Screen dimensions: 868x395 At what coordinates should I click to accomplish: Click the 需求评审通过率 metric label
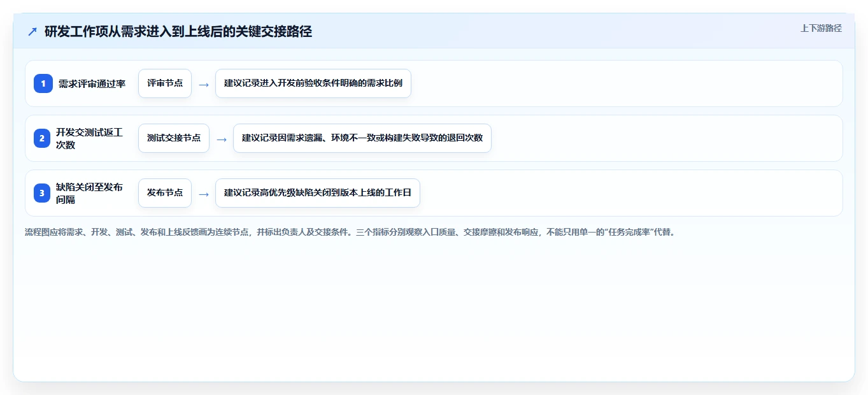(92, 83)
